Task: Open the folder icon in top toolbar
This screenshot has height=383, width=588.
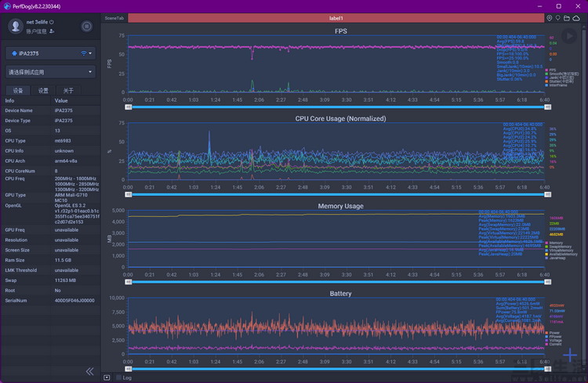Action: click(x=567, y=18)
